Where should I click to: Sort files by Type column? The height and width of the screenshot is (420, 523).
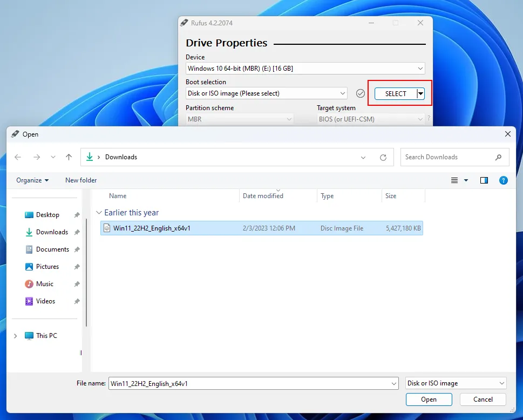pyautogui.click(x=327, y=196)
